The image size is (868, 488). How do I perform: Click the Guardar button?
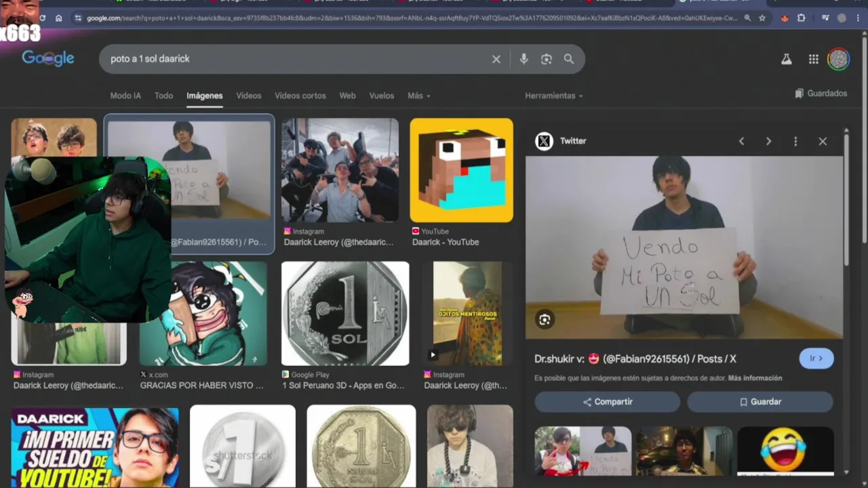coord(760,402)
